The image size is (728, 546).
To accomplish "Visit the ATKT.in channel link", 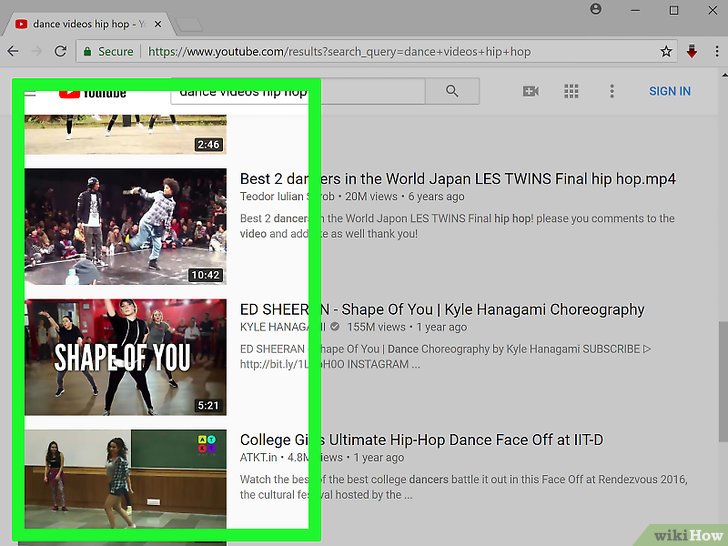I will pyautogui.click(x=258, y=457).
